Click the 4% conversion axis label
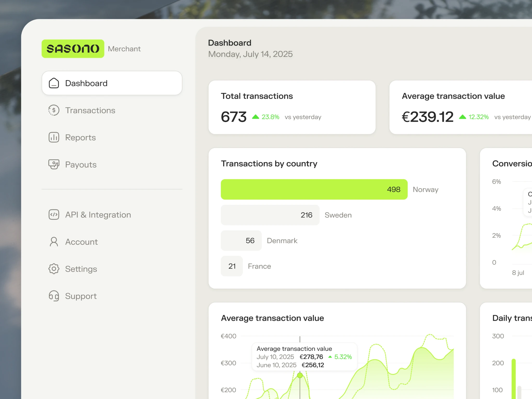This screenshot has width=532, height=399. pyautogui.click(x=496, y=208)
